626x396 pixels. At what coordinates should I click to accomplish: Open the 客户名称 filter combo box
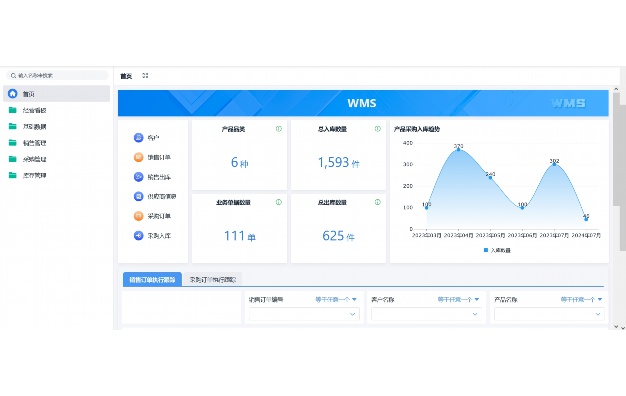(x=426, y=314)
